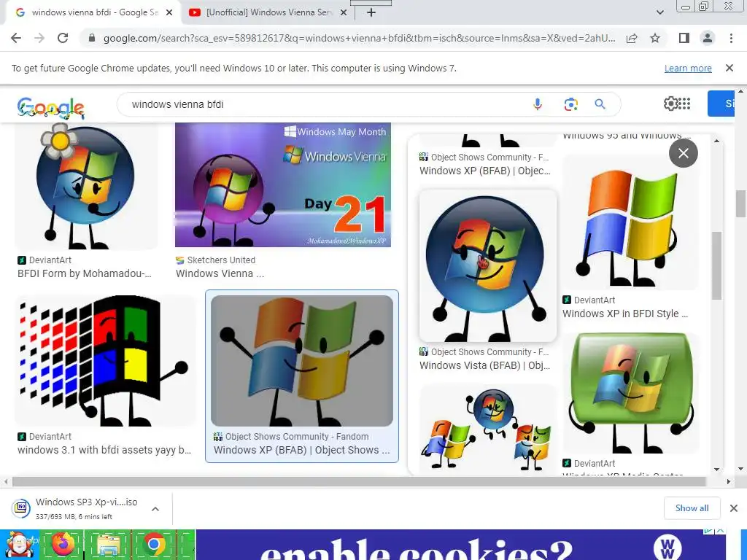
Task: Click Show all downloads
Action: pyautogui.click(x=692, y=508)
